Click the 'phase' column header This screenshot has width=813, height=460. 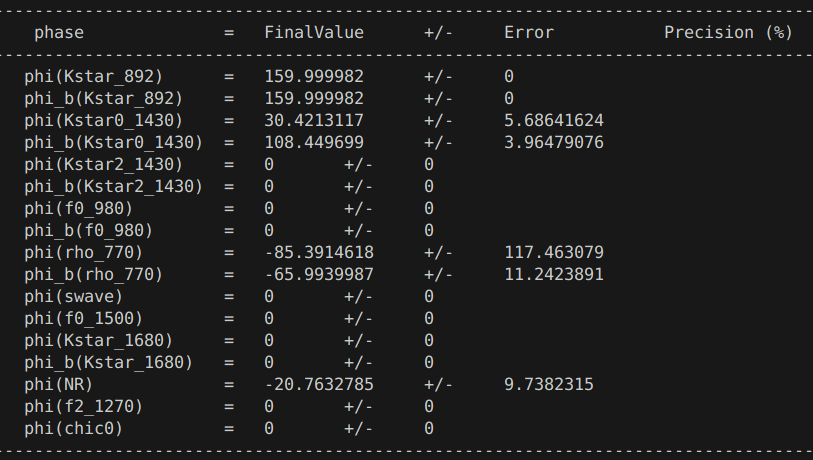[x=59, y=33]
